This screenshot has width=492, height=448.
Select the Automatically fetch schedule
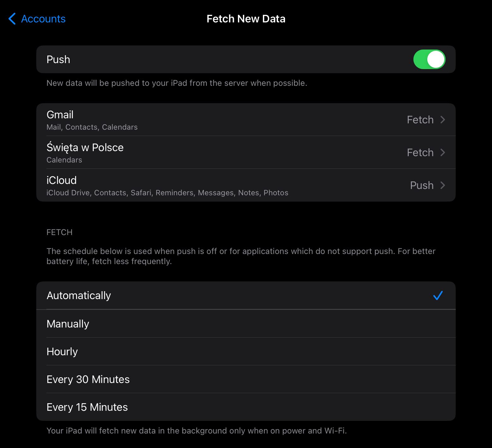pyautogui.click(x=246, y=296)
